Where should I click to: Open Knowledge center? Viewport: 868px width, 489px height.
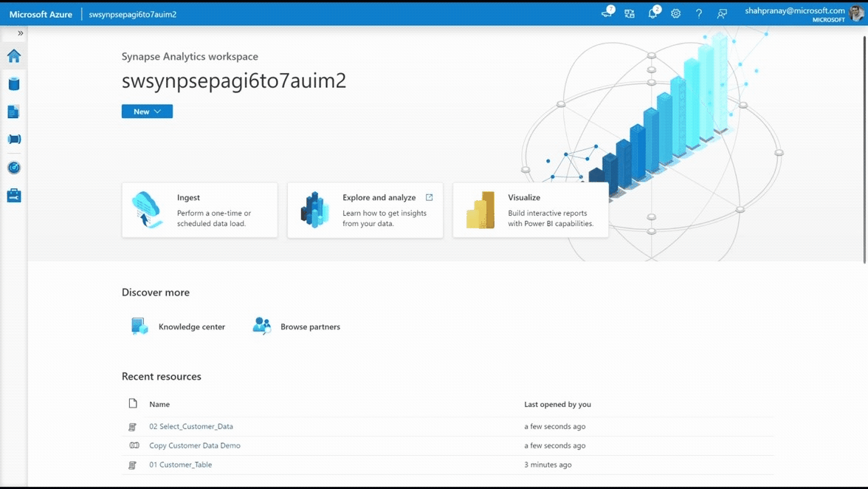(x=192, y=326)
